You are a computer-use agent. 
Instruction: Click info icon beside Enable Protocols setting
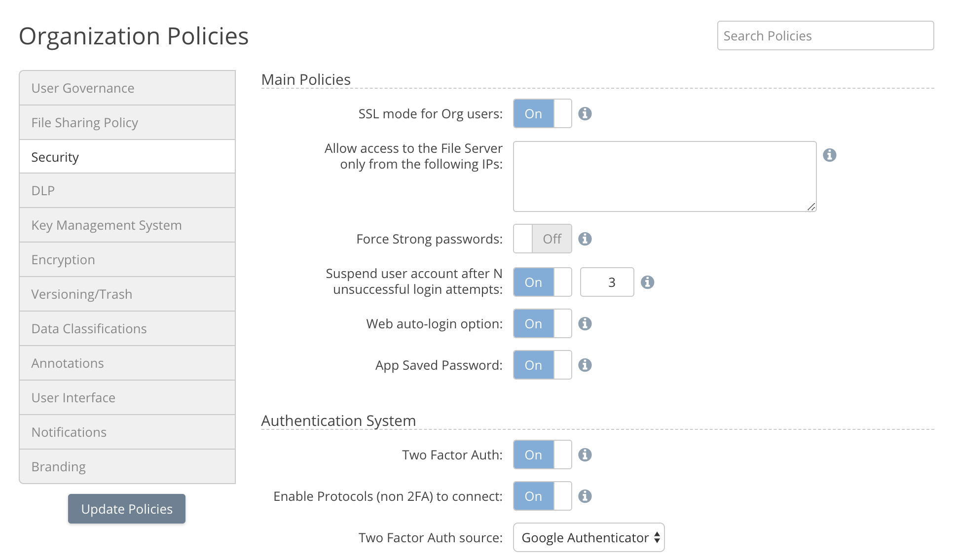[x=585, y=496]
